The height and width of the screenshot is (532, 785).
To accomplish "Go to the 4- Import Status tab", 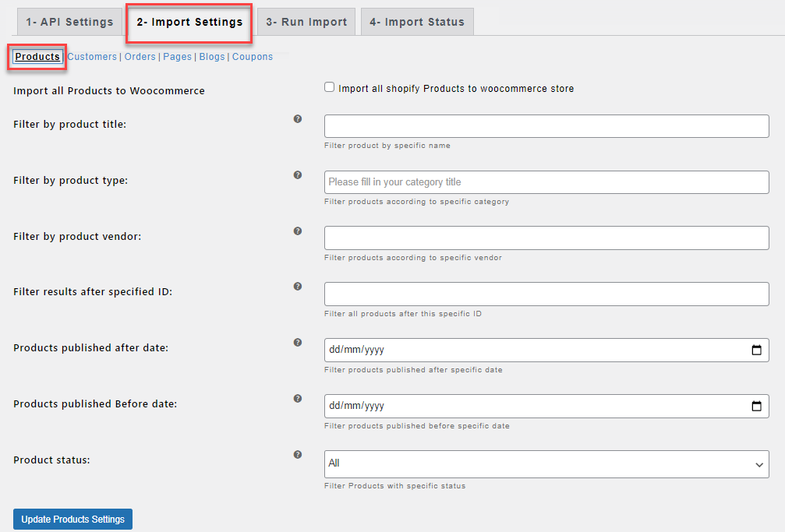I will click(x=417, y=22).
